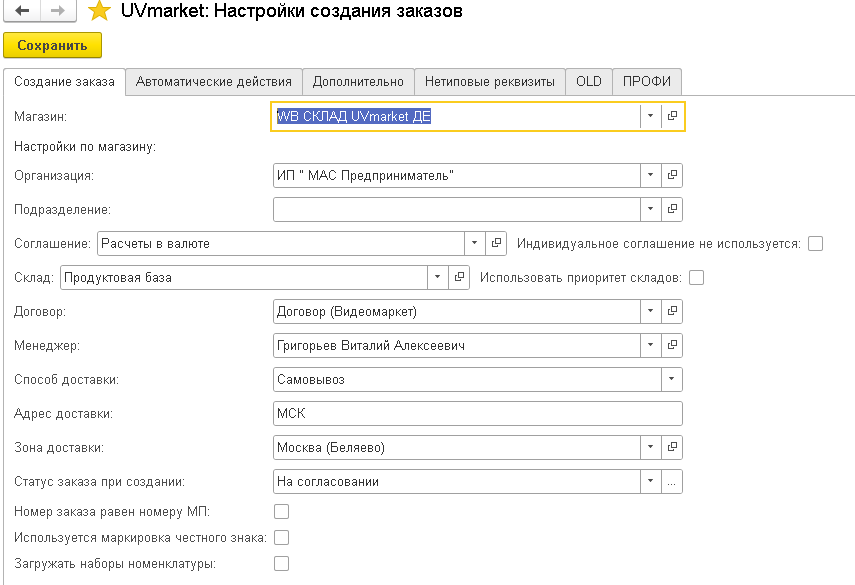Expand the Соглашение dropdown list
The height and width of the screenshot is (585, 855).
474,243
